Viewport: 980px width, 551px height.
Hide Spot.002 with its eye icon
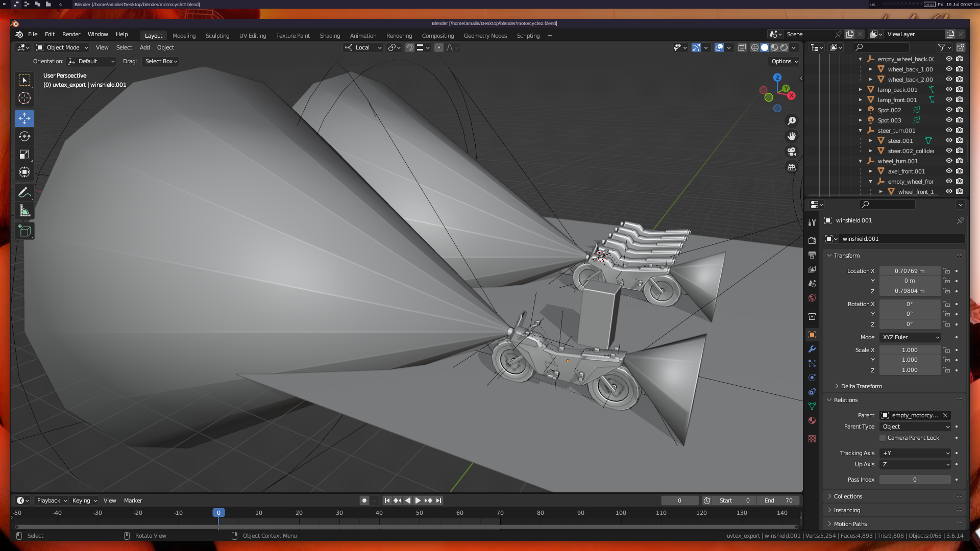[x=949, y=110]
